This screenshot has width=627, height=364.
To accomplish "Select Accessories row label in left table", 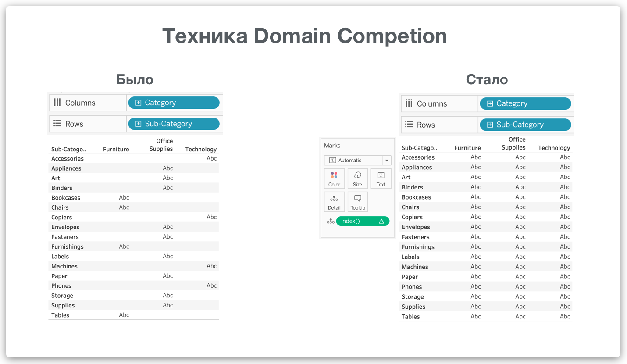I will (68, 159).
